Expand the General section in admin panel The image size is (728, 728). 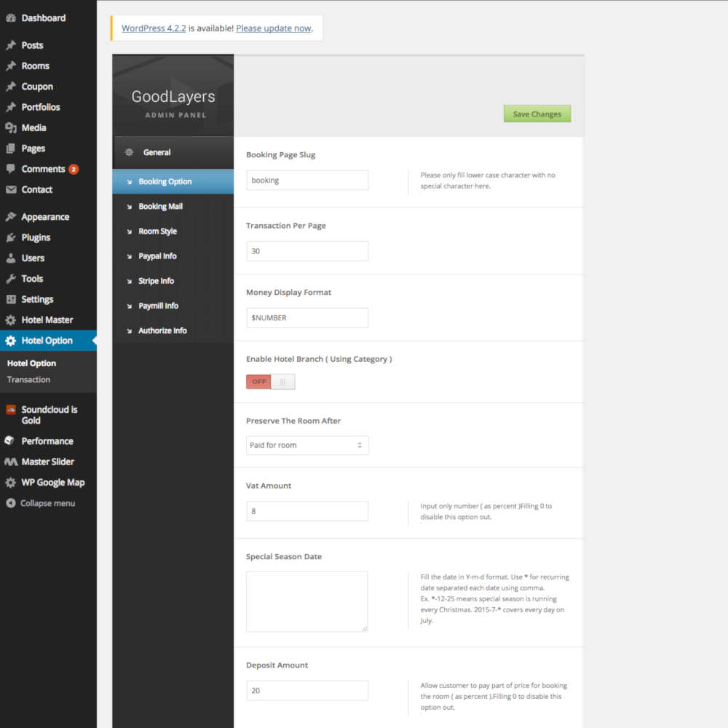pyautogui.click(x=157, y=152)
